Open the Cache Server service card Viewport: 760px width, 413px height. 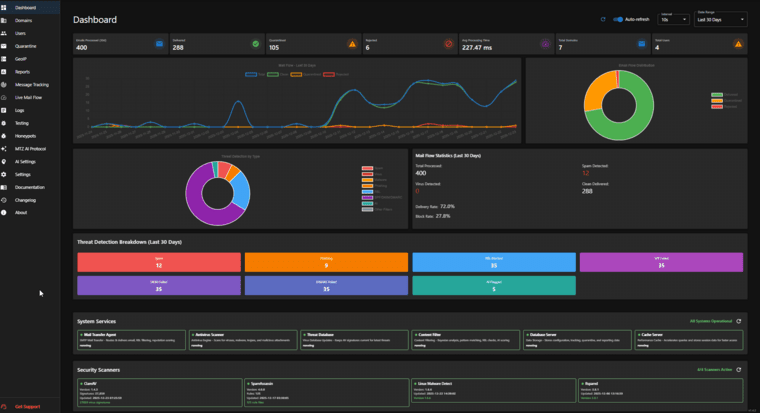[x=689, y=340]
